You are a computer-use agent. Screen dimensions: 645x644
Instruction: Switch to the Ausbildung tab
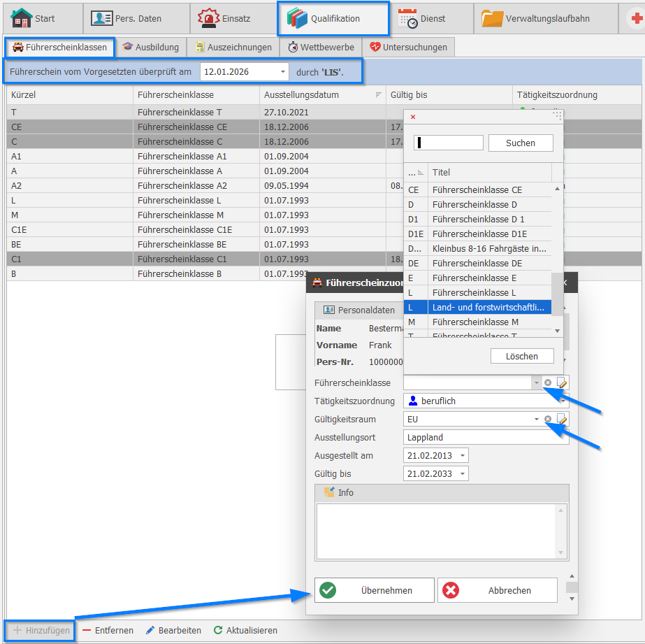click(150, 47)
